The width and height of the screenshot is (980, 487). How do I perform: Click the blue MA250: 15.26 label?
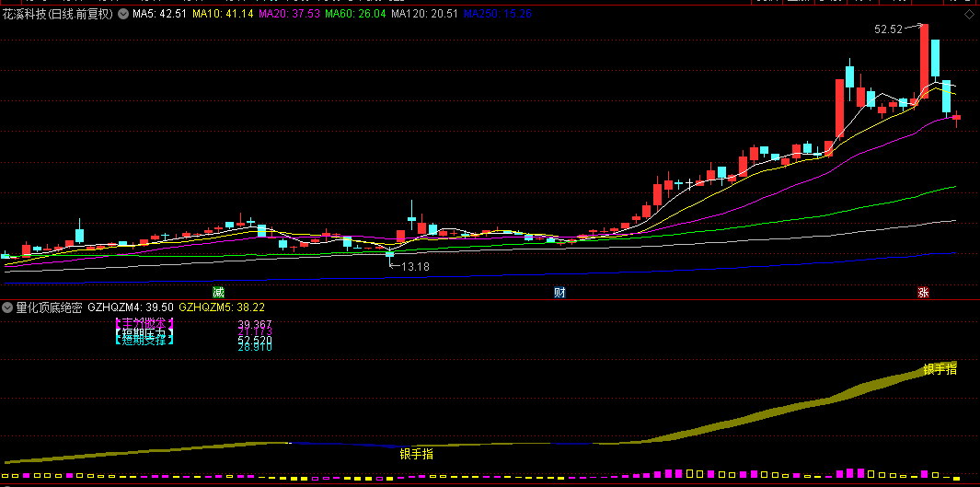(498, 14)
